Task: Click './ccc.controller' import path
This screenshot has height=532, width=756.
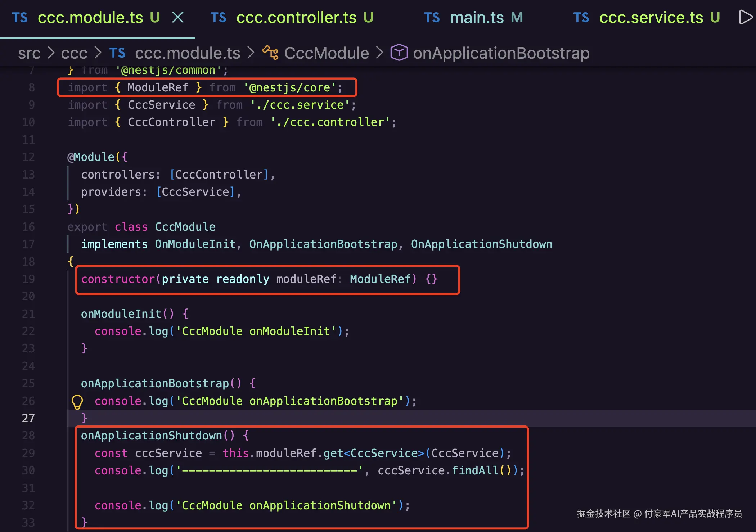Action: point(330,122)
